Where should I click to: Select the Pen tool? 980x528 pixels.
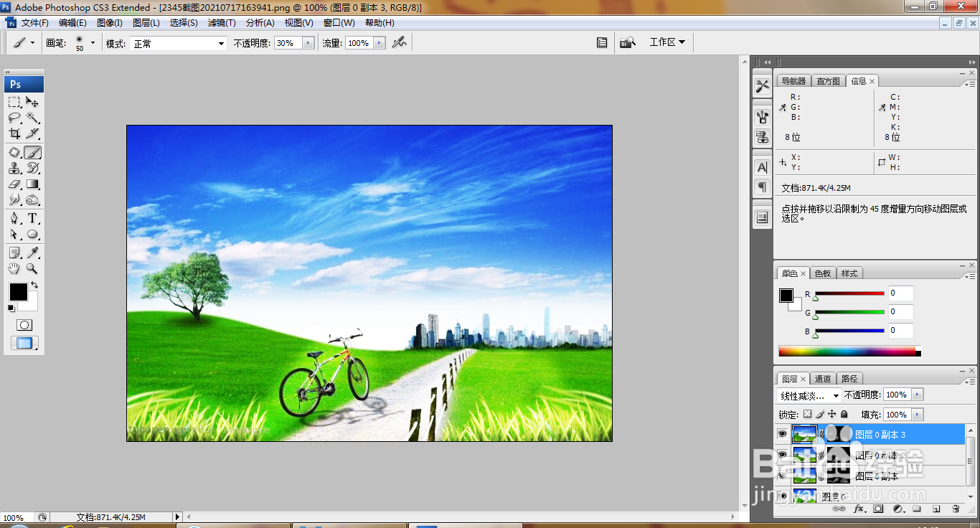15,218
